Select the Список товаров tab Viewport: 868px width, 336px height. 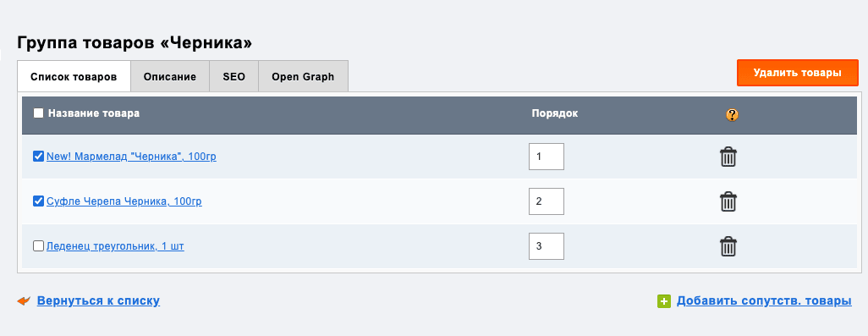click(74, 76)
